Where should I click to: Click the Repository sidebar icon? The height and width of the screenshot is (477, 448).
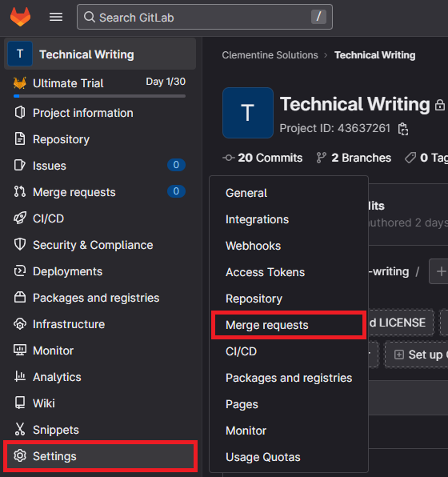20,139
